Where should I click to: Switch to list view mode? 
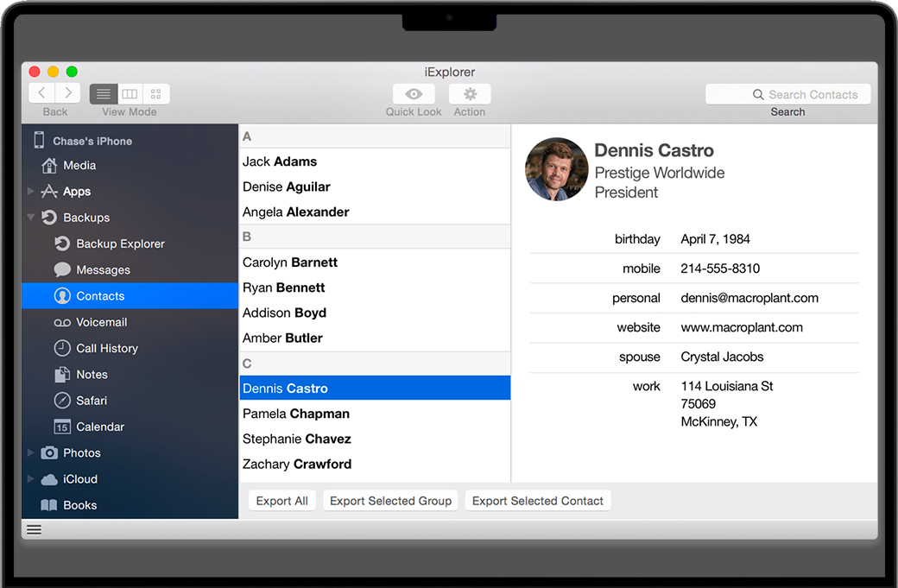pos(104,94)
